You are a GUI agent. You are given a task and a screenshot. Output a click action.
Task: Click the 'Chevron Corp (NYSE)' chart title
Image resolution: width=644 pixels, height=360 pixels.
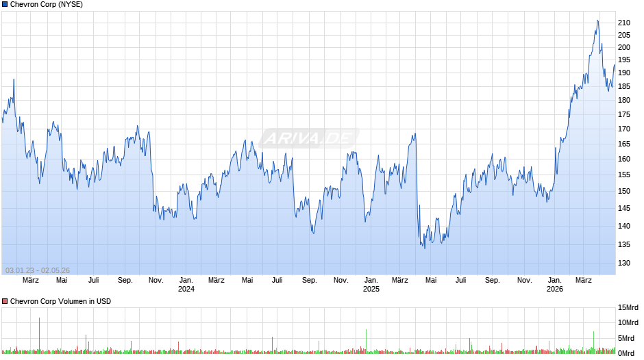coord(47,5)
